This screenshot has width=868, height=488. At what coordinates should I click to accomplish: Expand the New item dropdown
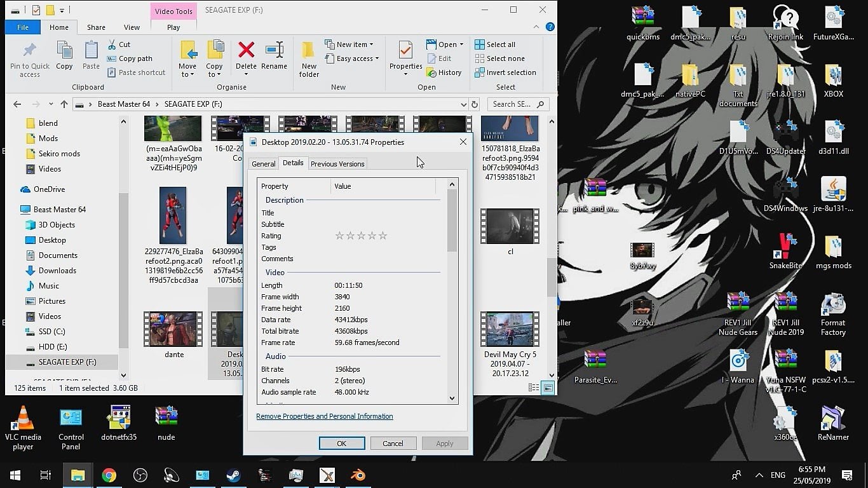[x=349, y=44]
